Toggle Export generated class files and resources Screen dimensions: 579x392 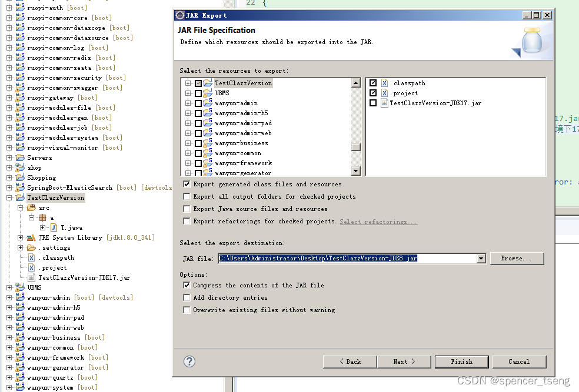[187, 184]
